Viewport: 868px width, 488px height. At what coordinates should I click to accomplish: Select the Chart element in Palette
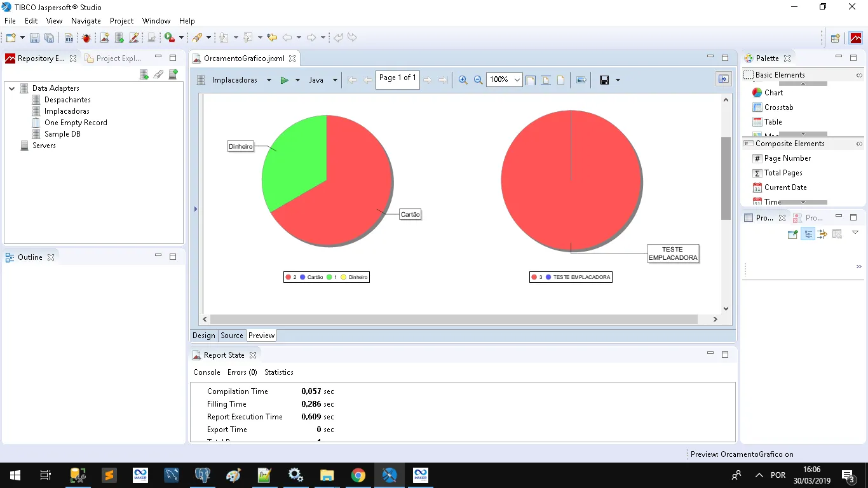(x=773, y=93)
